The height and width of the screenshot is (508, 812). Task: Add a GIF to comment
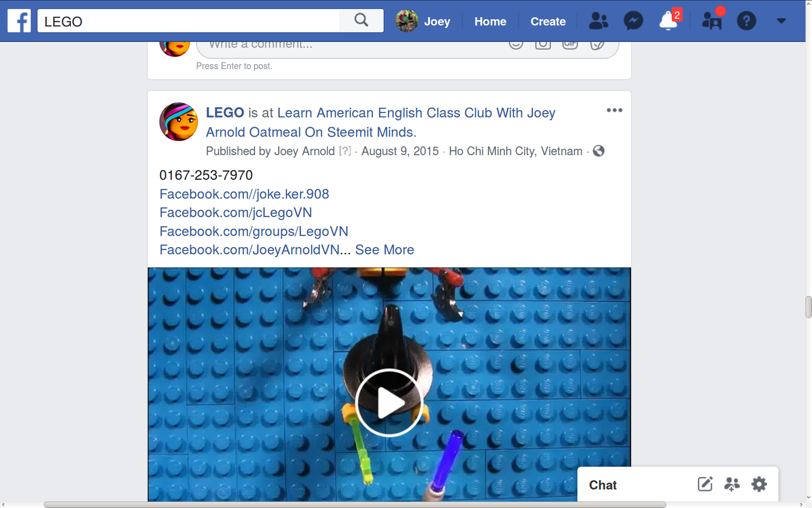coord(570,44)
